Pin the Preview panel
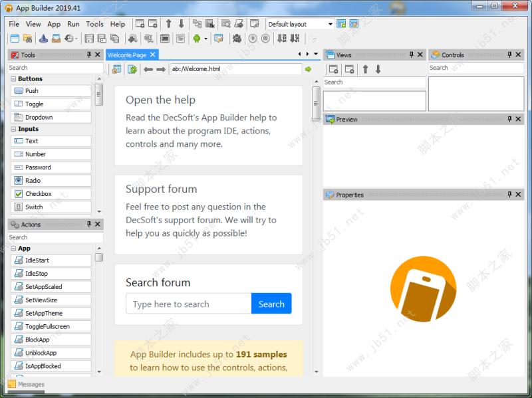The image size is (532, 398). pos(509,119)
